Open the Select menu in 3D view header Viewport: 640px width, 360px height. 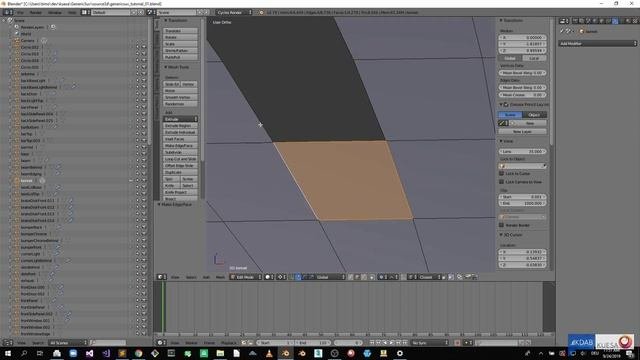(x=191, y=277)
